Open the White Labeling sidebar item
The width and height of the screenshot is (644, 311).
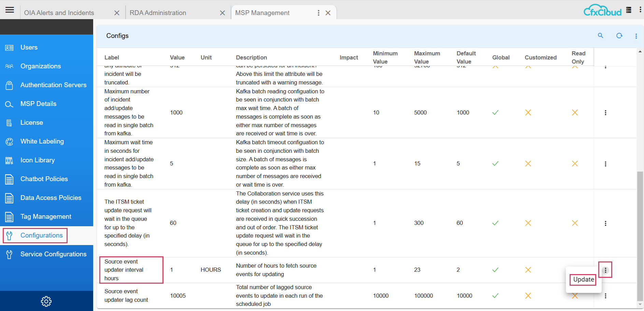(x=42, y=141)
